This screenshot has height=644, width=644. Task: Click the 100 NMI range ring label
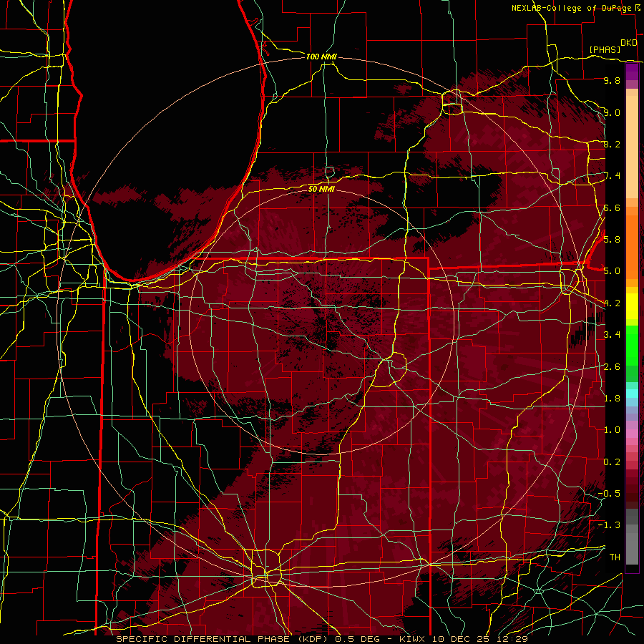coord(321,57)
